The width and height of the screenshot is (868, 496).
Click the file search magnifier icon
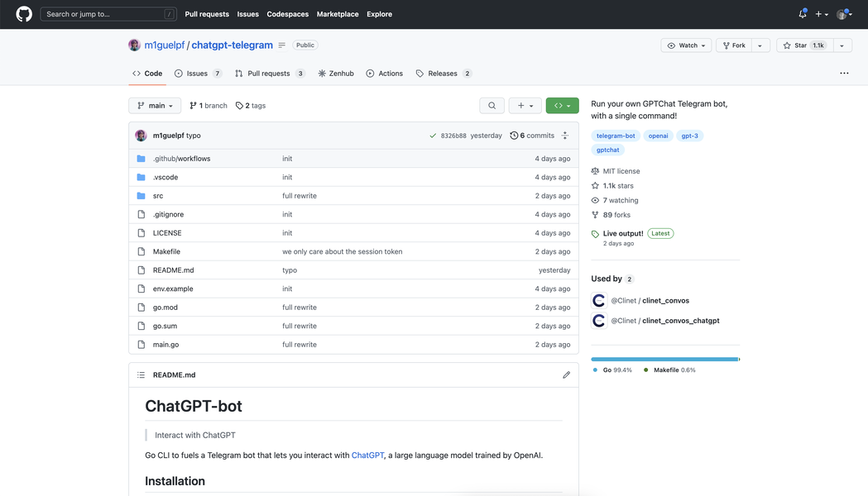[x=492, y=106]
